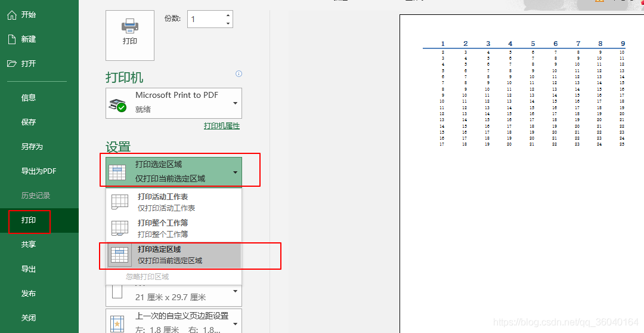Click the Microsoft Print to PDF printer icon
This screenshot has width=644, height=333.
point(117,105)
